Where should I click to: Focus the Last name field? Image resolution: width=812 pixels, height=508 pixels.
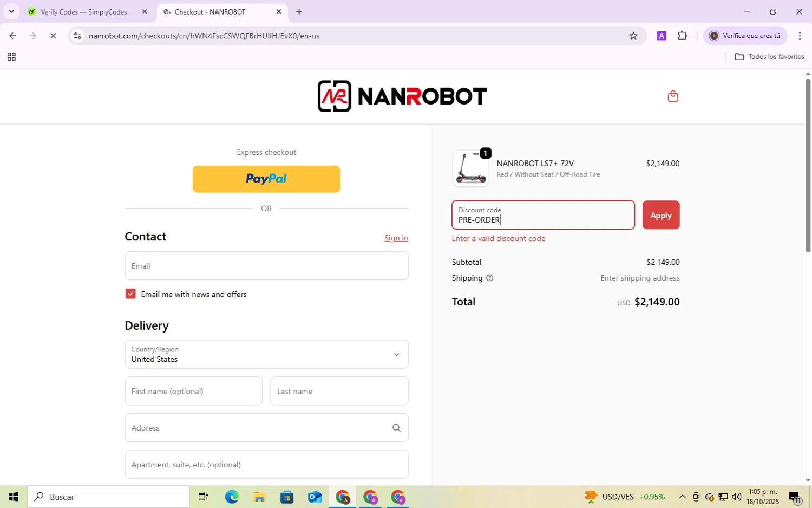(339, 391)
